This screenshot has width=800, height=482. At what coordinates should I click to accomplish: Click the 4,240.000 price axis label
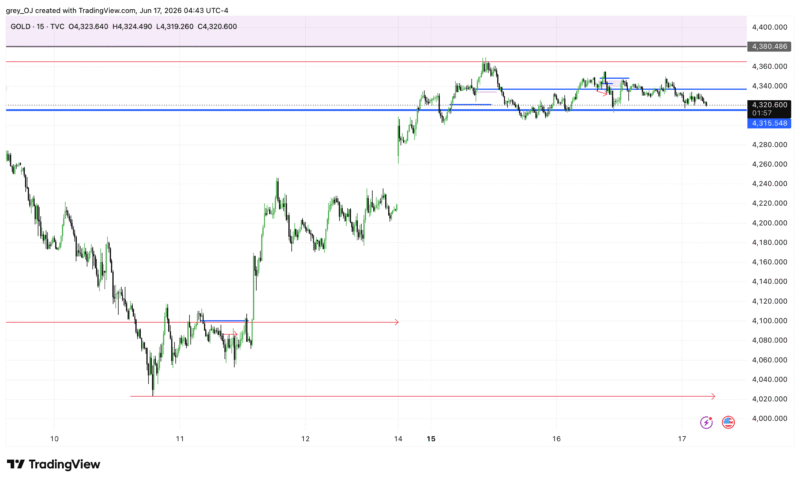click(x=769, y=184)
